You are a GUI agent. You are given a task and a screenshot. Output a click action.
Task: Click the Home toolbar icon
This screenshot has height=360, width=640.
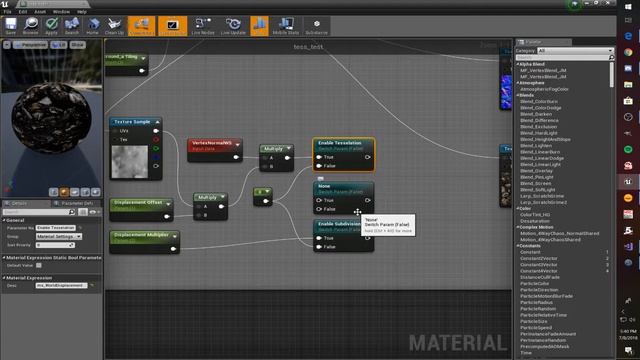(x=93, y=26)
